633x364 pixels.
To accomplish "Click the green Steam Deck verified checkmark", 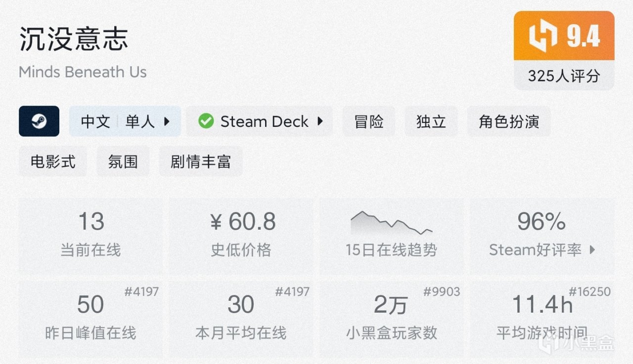I will point(206,121).
